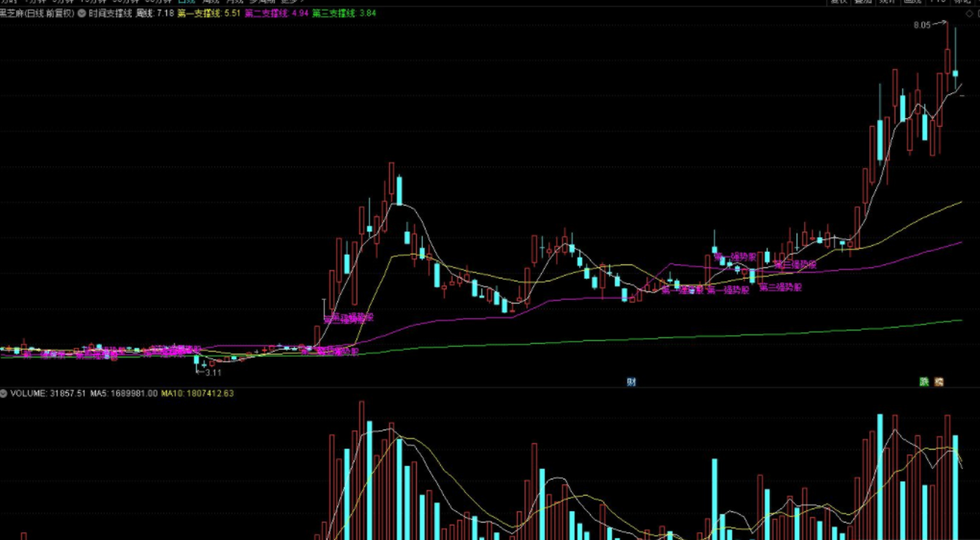Select the 时间支撑线 indicator name
The width and height of the screenshot is (980, 540).
click(110, 13)
